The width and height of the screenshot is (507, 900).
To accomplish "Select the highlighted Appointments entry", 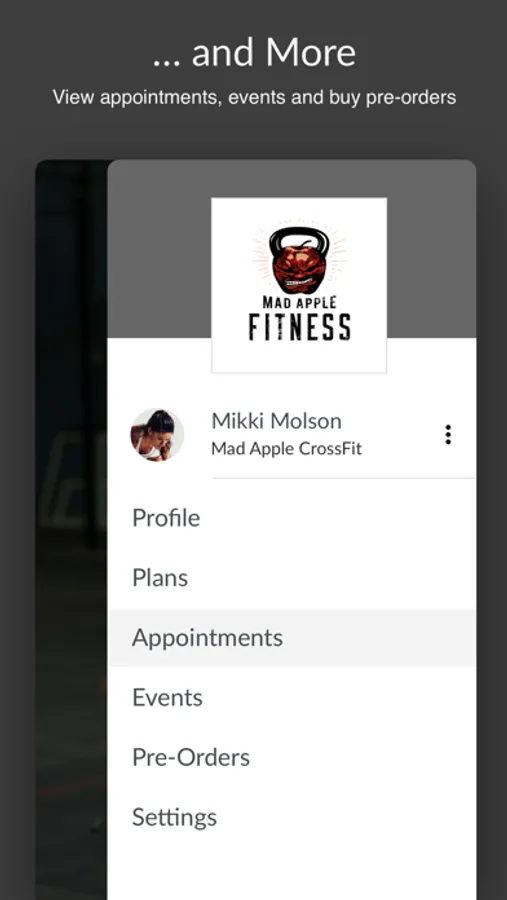I will [292, 638].
